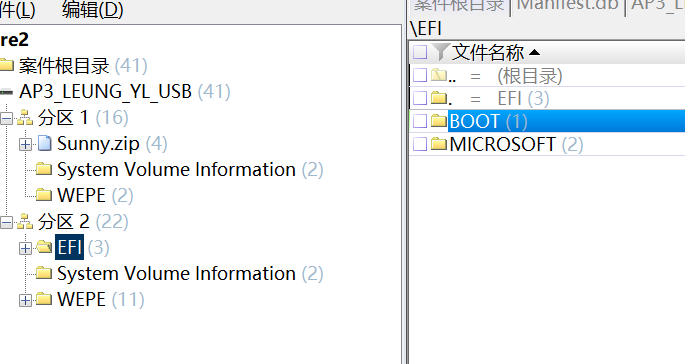Screen dimensions: 685x364
Task: Click the sort arrow next to 文件名称
Action: [534, 53]
